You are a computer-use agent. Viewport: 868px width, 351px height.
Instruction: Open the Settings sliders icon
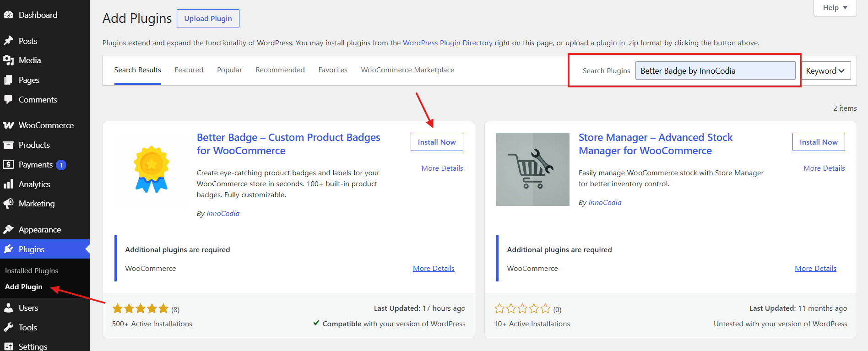coord(8,346)
